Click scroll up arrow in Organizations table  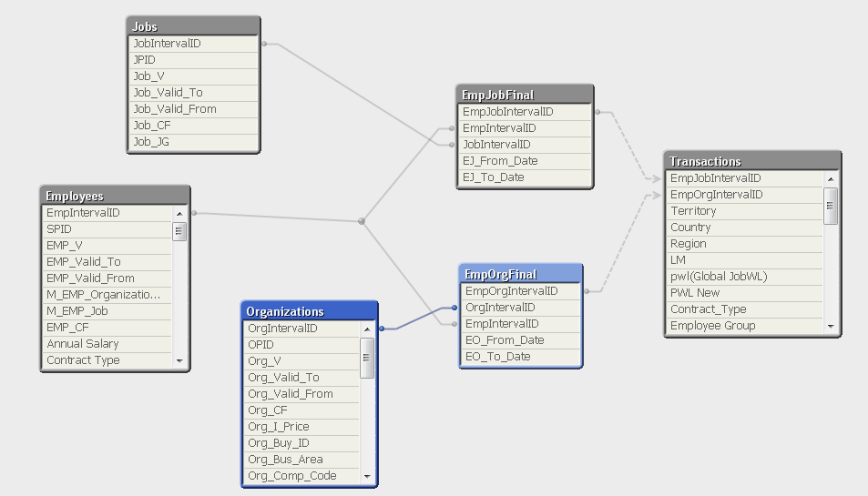[x=367, y=329]
